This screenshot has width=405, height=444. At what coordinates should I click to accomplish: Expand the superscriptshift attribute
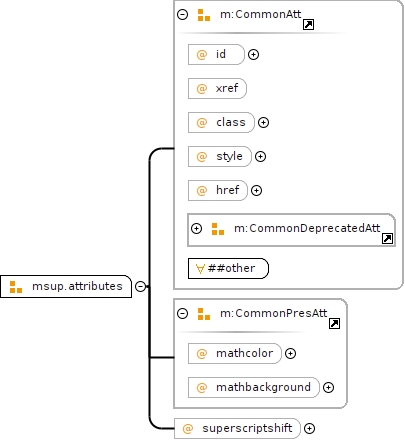coord(309,428)
